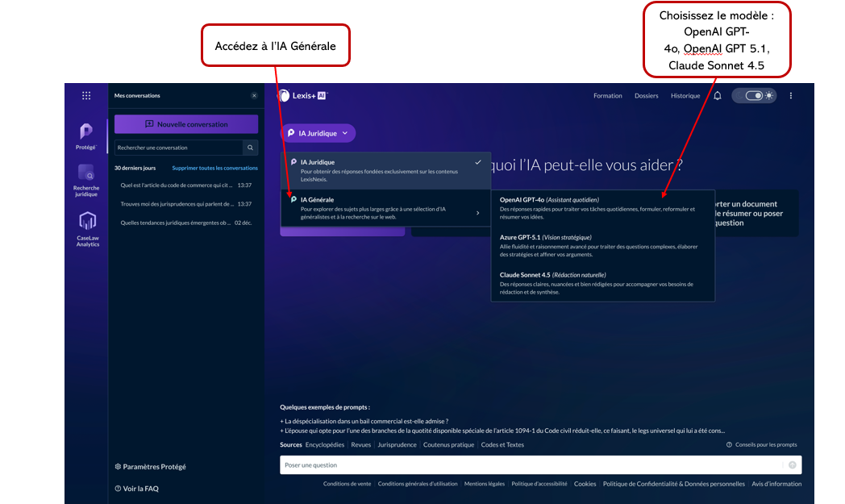845x504 pixels.
Task: Select the Azure GPT-5.1 model
Action: click(601, 245)
